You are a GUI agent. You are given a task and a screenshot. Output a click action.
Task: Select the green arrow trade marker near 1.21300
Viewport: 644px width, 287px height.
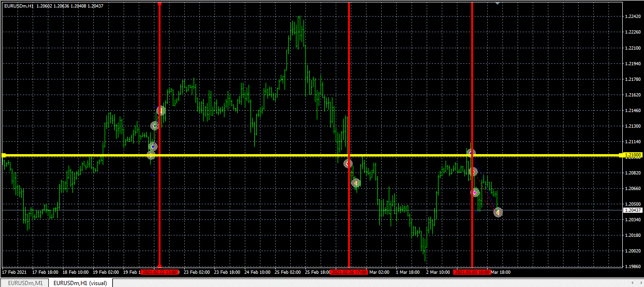point(155,126)
